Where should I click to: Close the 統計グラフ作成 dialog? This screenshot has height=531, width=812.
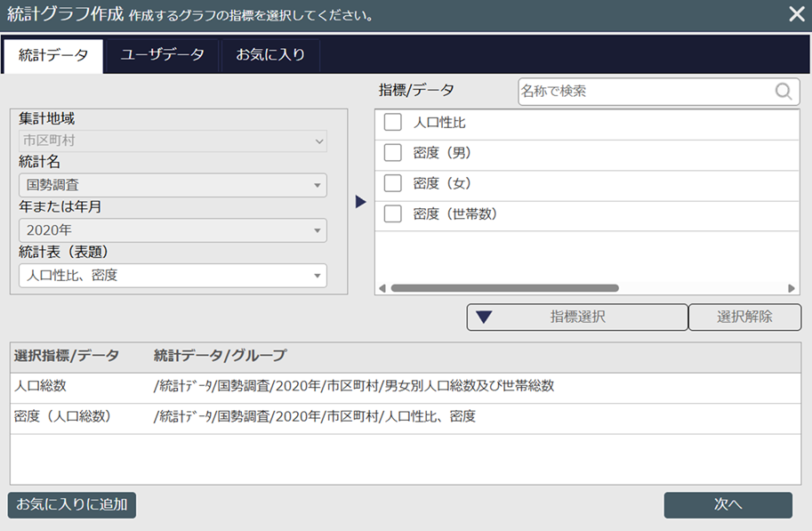[796, 14]
